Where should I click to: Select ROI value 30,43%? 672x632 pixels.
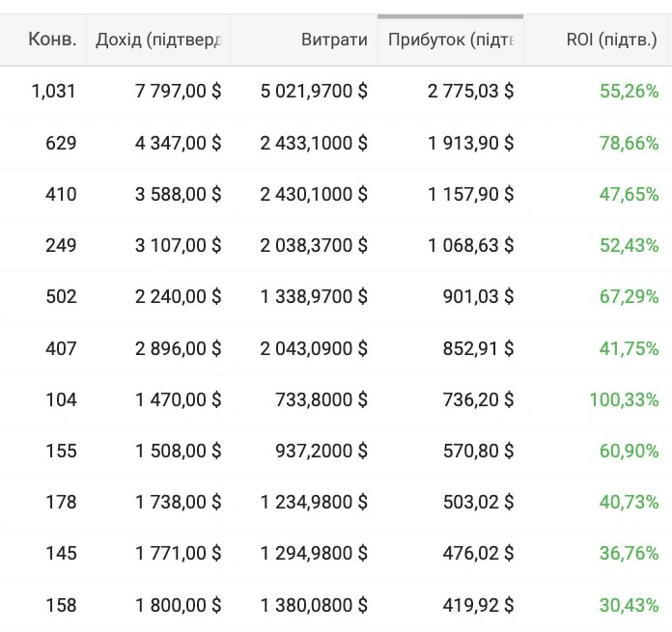click(630, 605)
